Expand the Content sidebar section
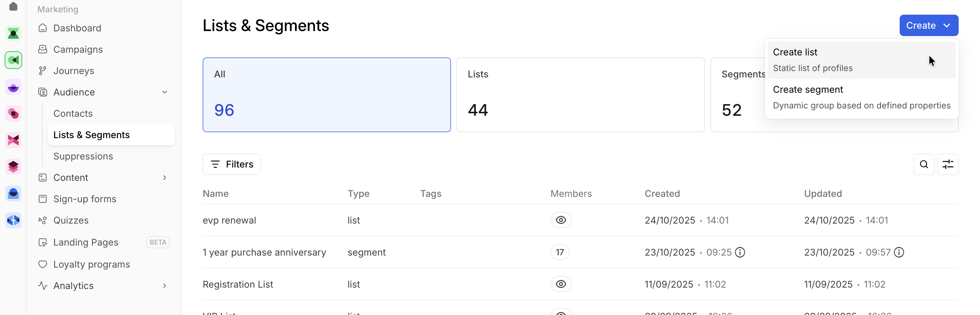The height and width of the screenshot is (315, 980). pos(164,178)
